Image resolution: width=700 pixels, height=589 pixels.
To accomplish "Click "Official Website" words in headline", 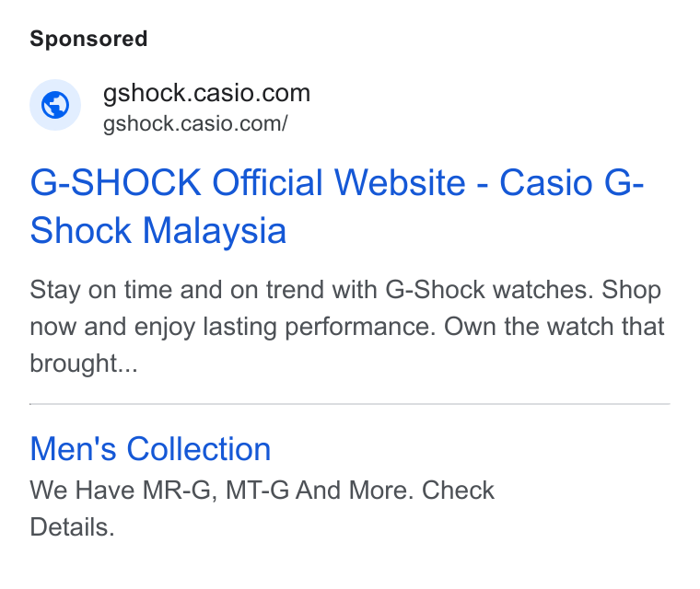I will click(x=338, y=182).
